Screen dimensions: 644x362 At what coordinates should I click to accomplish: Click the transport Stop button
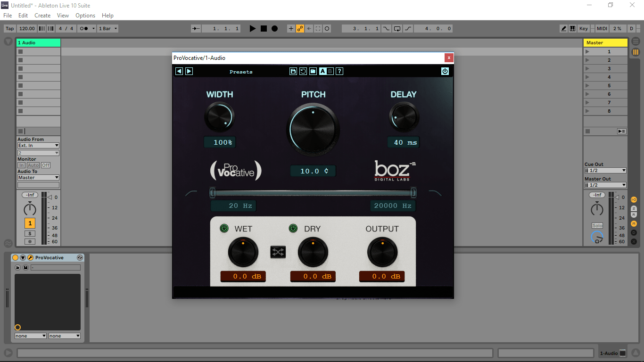pos(264,28)
